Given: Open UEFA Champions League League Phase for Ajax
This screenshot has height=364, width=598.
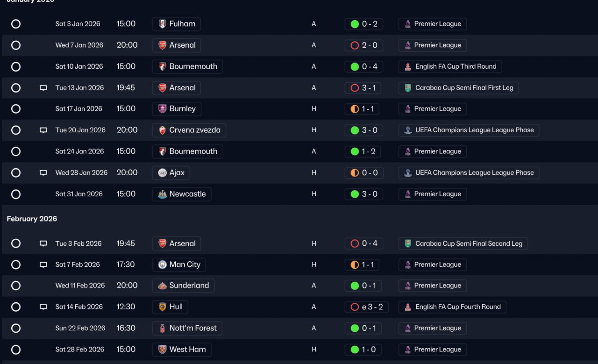Looking at the screenshot, I should point(474,172).
